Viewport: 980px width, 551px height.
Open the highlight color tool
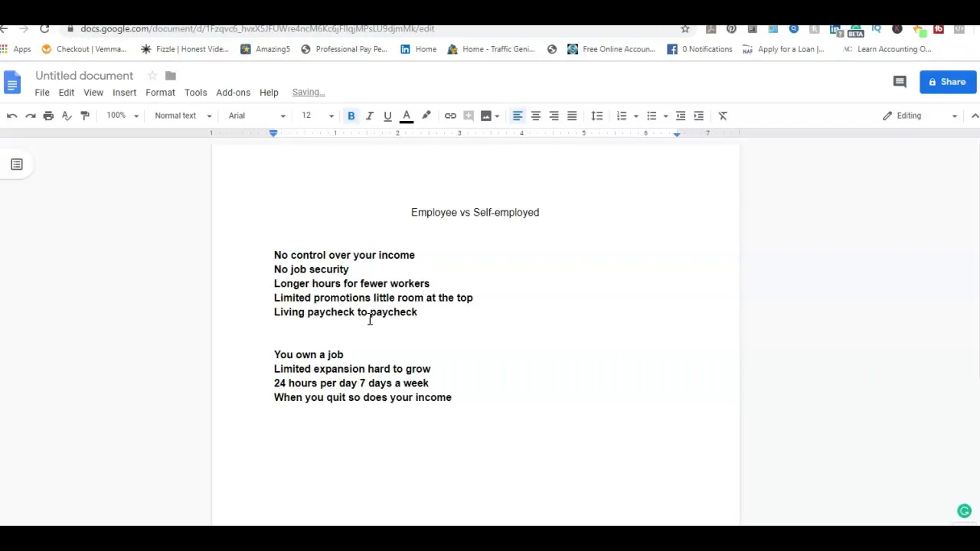click(x=426, y=116)
